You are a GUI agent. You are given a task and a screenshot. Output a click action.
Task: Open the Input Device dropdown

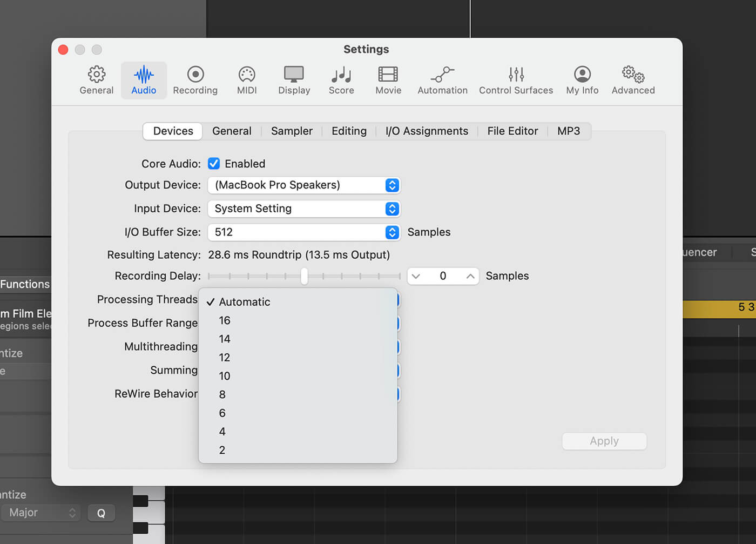[x=304, y=209]
